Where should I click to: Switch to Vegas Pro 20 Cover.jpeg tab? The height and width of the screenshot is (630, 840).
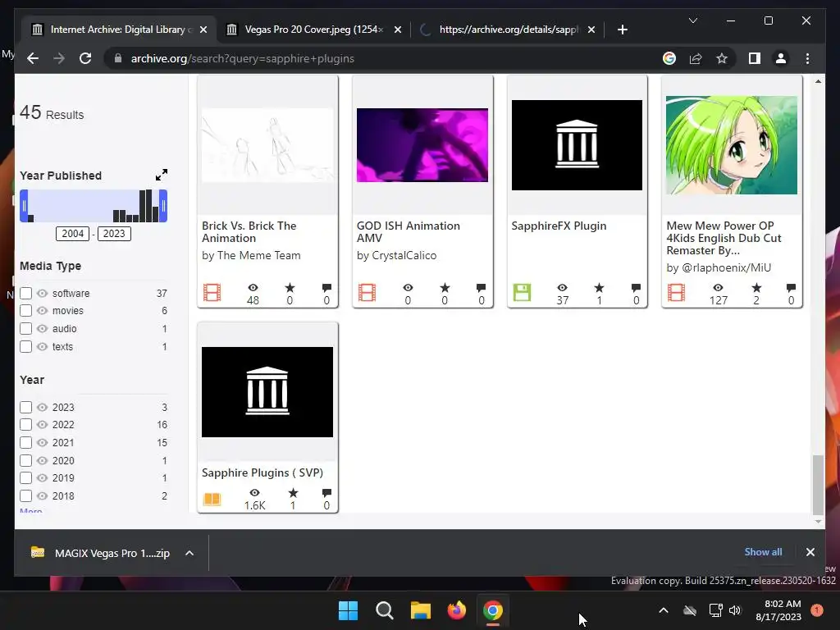(x=314, y=30)
